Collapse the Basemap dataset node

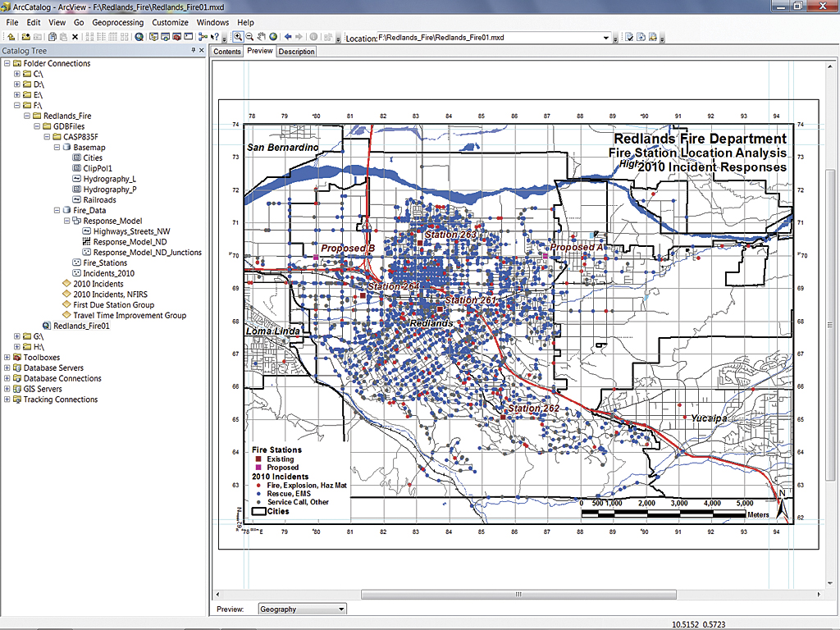[x=57, y=148]
